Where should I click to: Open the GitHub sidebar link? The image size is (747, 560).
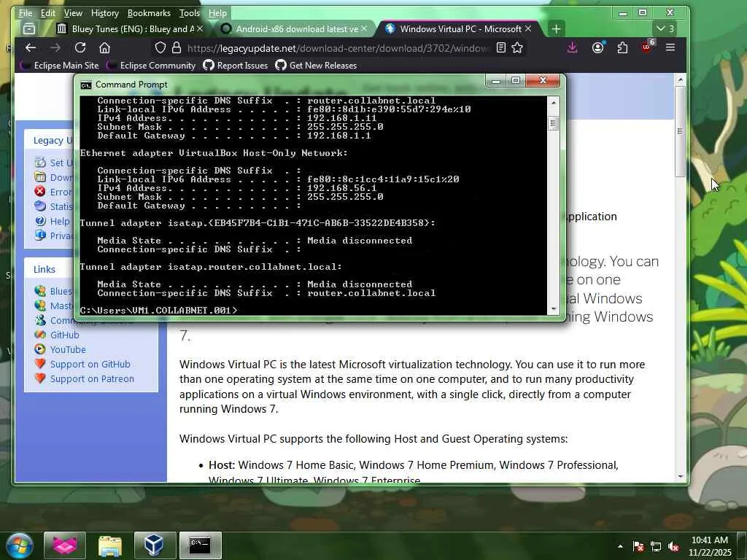click(65, 335)
